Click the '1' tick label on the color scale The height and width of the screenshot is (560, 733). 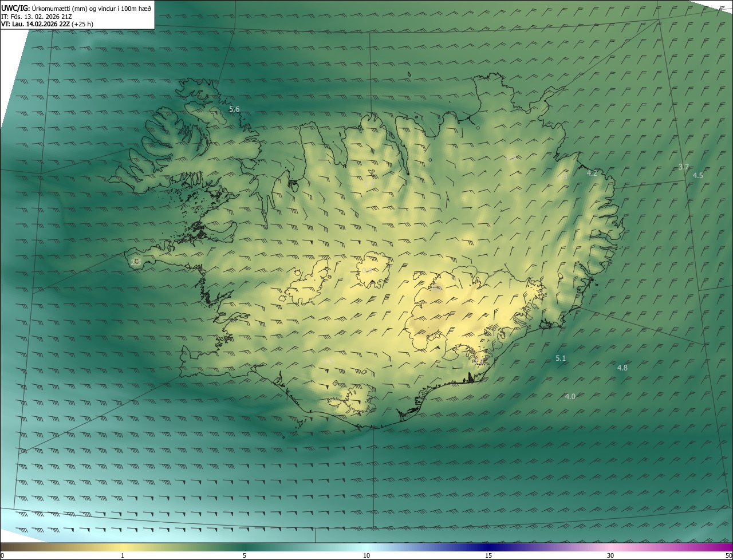[123, 555]
